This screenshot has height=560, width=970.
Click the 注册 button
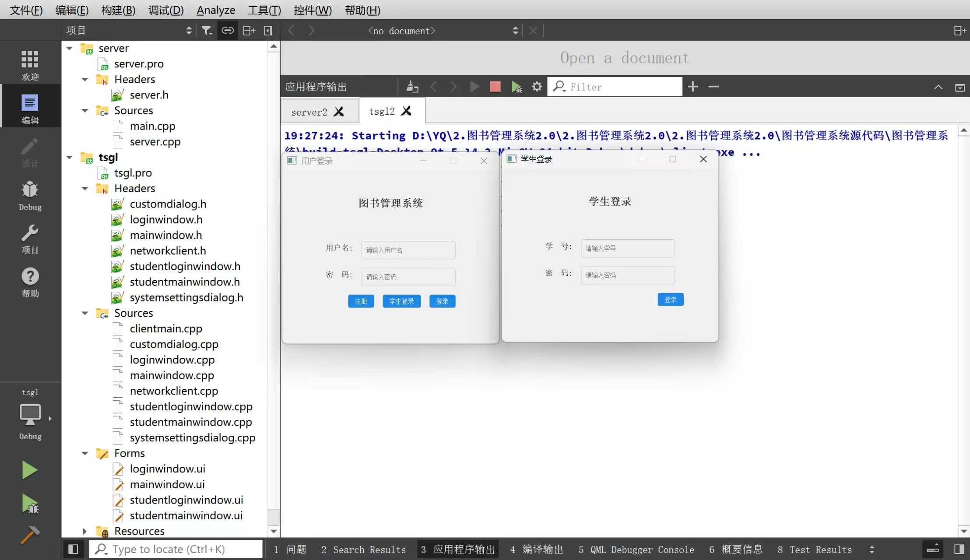tap(361, 301)
